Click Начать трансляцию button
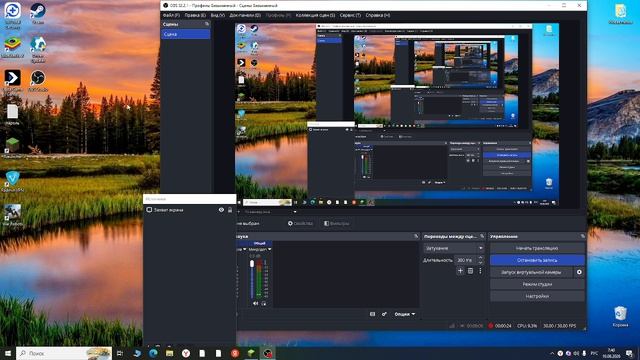Screen dimensions: 640x360 coord(537,248)
